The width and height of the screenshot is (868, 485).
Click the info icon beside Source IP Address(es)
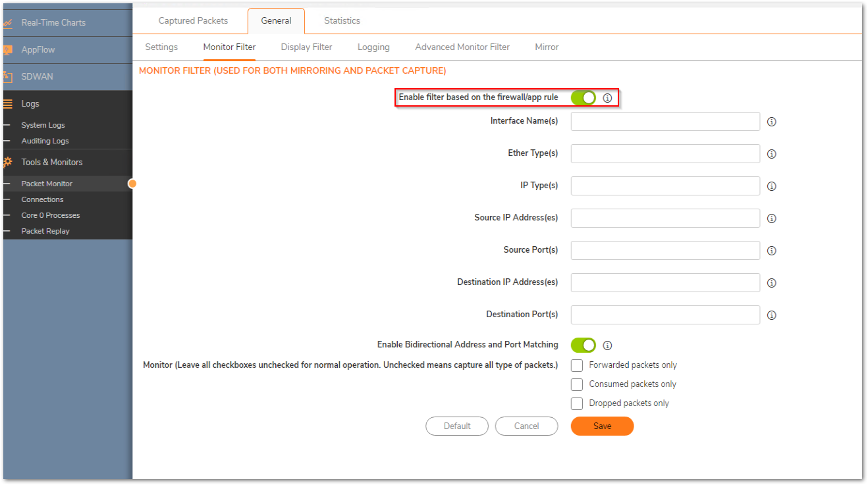(x=771, y=218)
